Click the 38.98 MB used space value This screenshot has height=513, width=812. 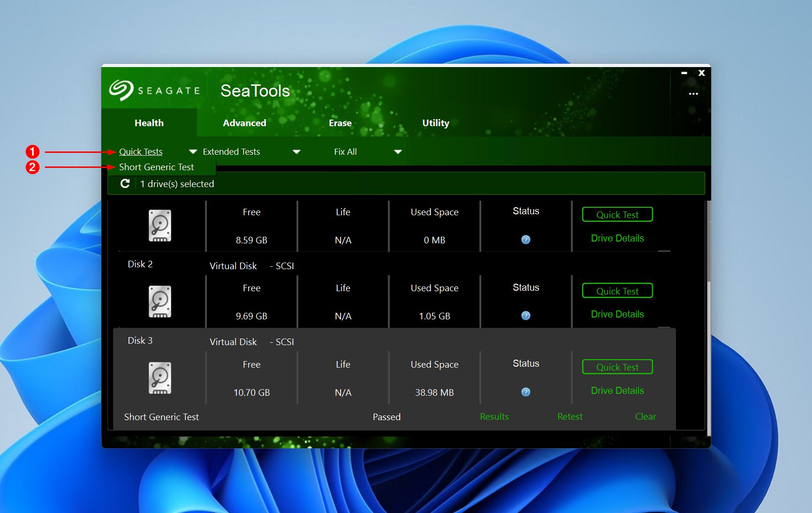tap(434, 392)
